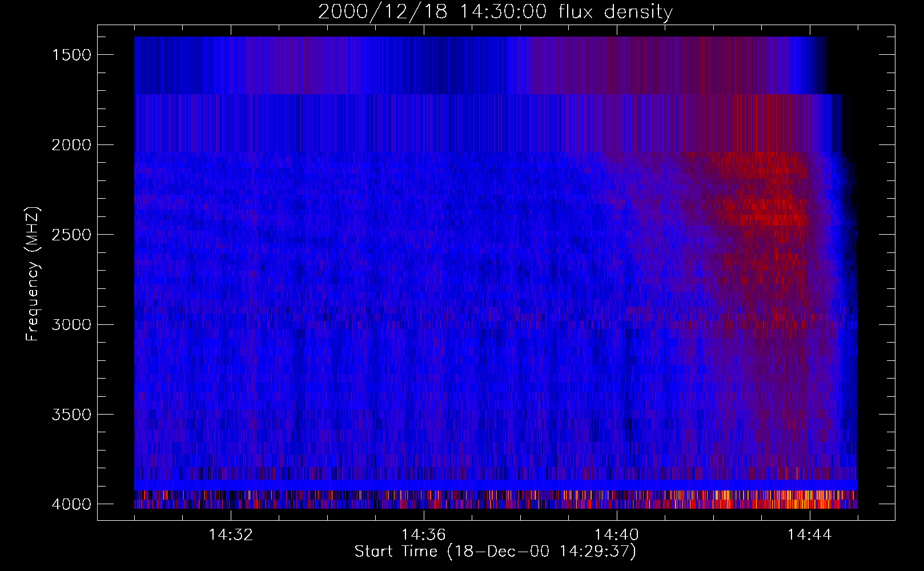Click the 3000 frequency tick label

(x=71, y=325)
